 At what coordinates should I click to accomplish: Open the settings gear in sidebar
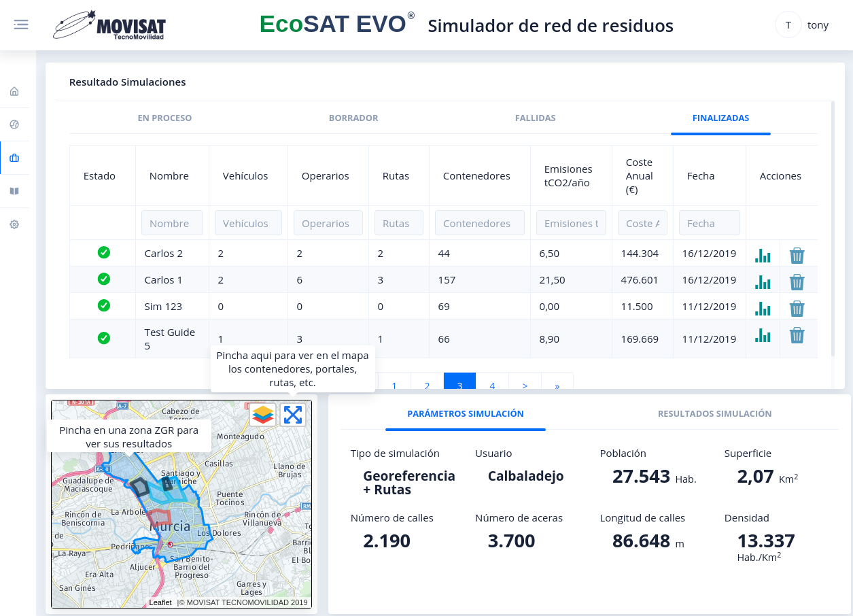coord(14,224)
